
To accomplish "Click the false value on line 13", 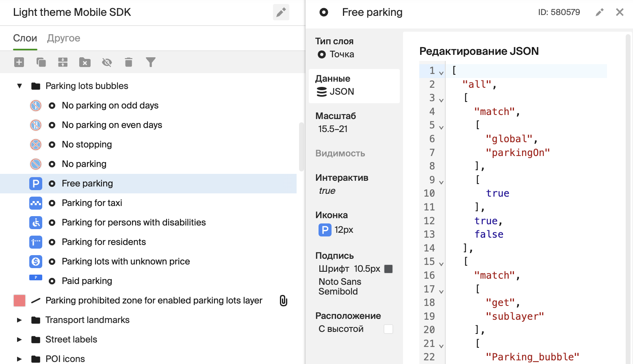I will click(489, 234).
